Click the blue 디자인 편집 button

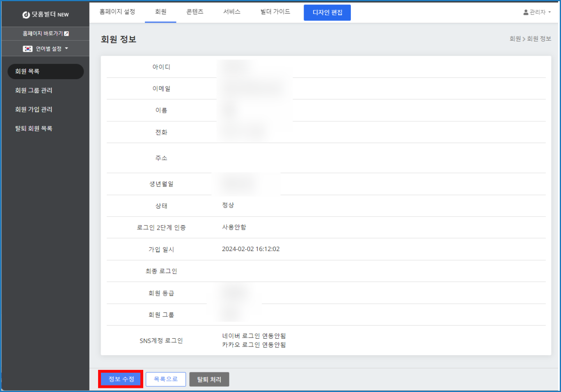327,13
